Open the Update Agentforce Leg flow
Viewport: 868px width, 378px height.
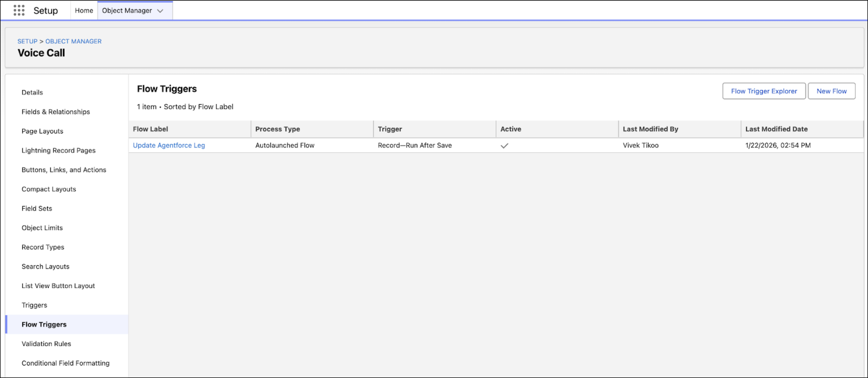[x=169, y=145]
